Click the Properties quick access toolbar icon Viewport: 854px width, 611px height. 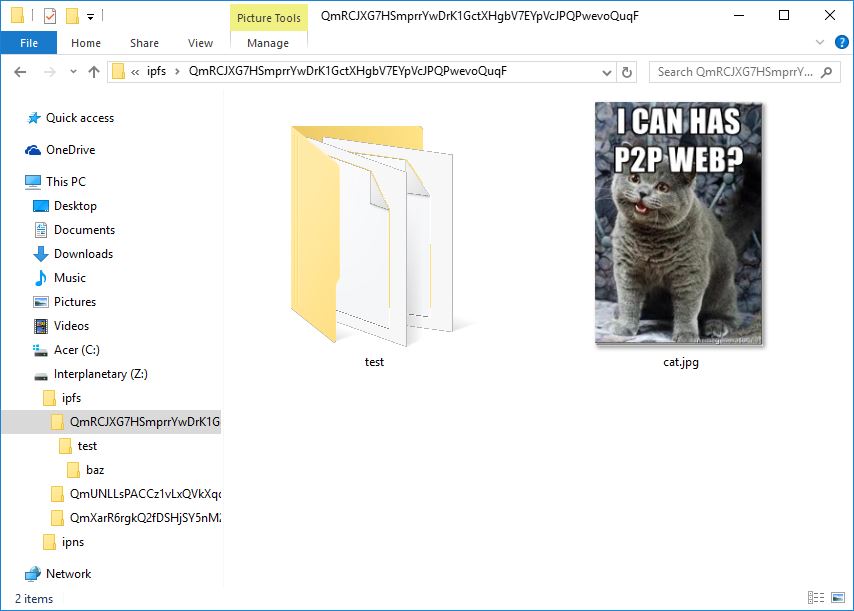[50, 16]
